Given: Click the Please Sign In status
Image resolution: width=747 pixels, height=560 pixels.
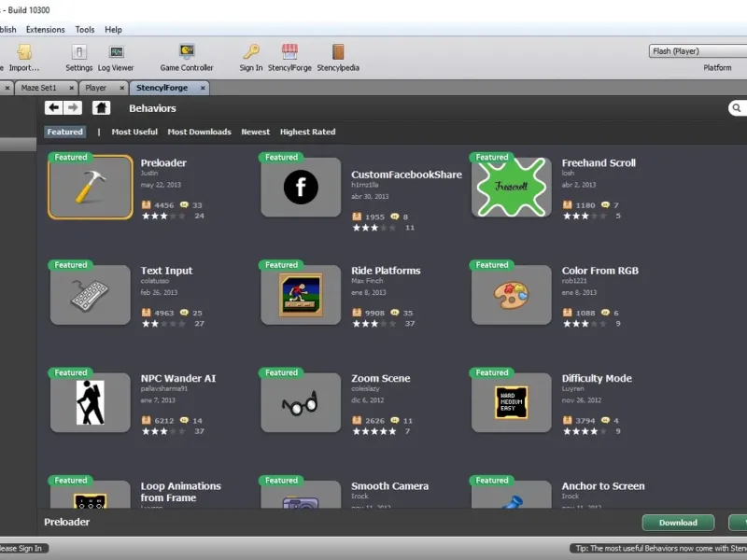Looking at the screenshot, I should [21, 548].
